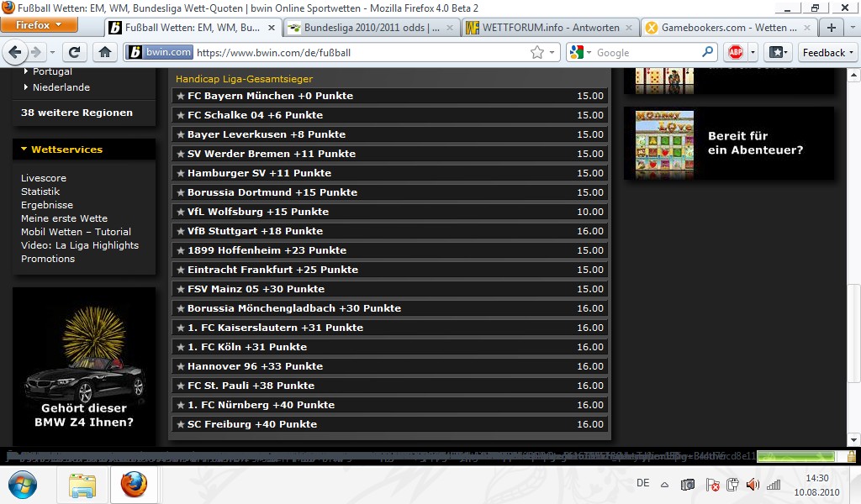Toggle favorite star for VfL Wolfsburg
Image resolution: width=861 pixels, height=504 pixels.
(x=180, y=212)
